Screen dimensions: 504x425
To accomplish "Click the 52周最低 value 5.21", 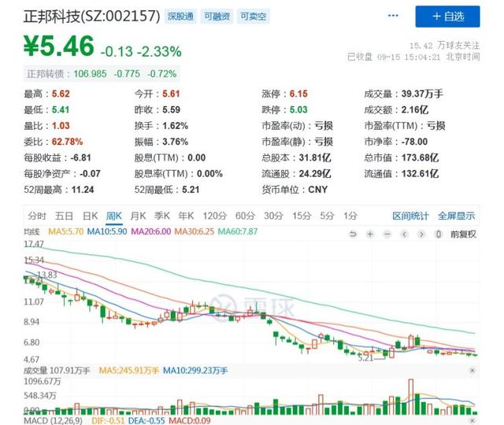I will (x=191, y=190).
